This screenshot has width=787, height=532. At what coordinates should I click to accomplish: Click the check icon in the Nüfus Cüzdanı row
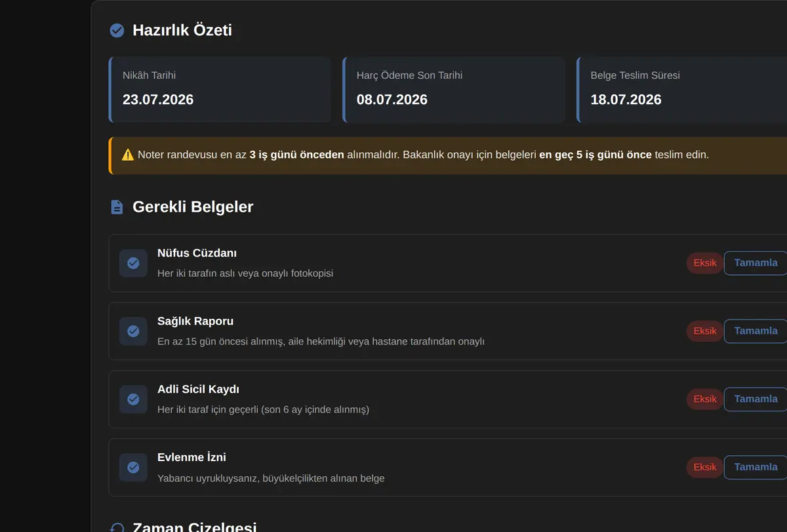[x=133, y=263]
